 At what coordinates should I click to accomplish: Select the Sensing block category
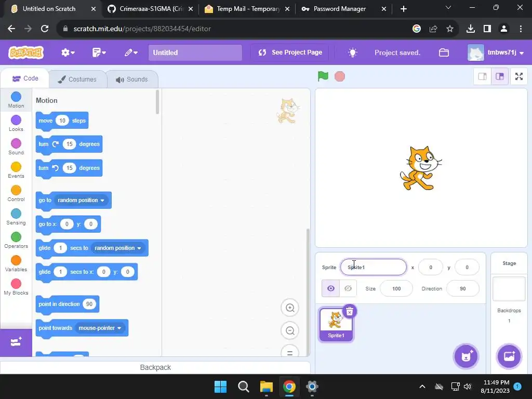point(16,217)
